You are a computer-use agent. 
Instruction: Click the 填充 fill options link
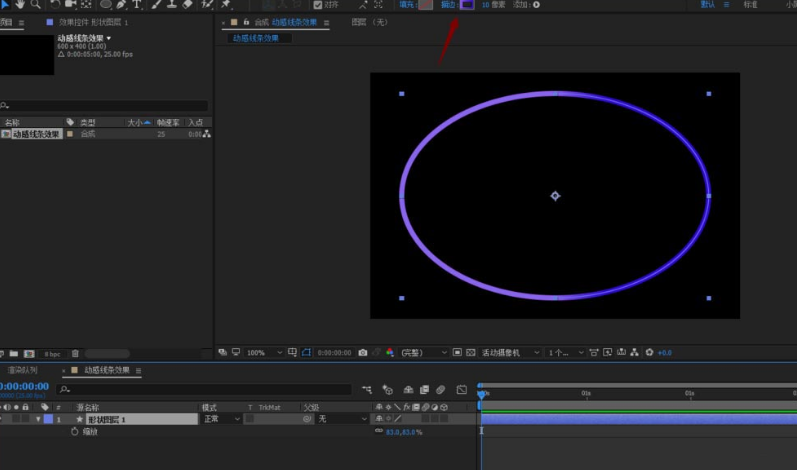coord(407,5)
